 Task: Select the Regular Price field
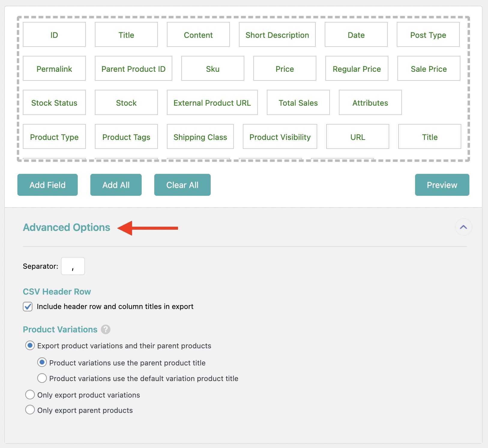pos(357,69)
